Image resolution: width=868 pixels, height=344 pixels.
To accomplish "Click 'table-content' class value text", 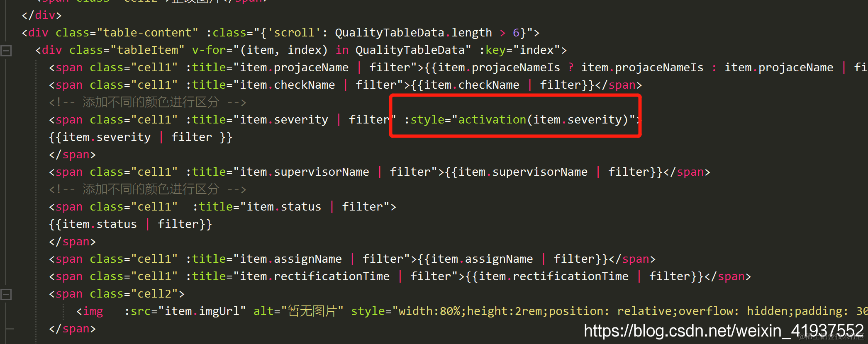I will (148, 33).
